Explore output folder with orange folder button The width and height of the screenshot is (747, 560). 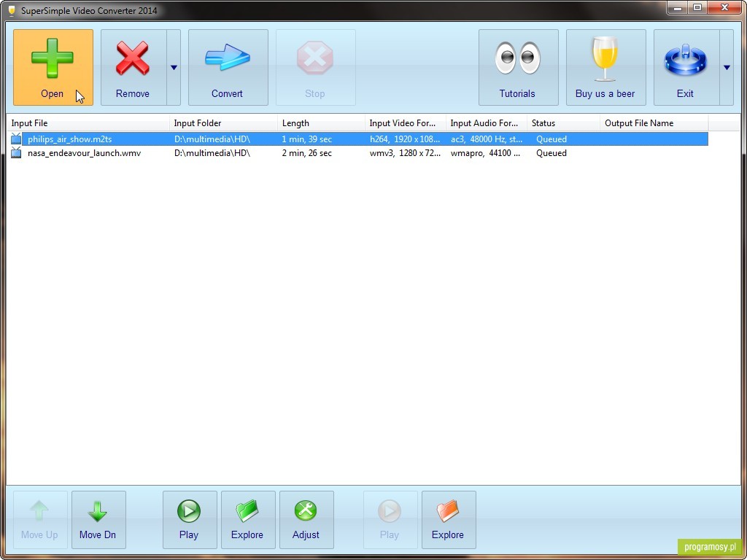(x=449, y=519)
